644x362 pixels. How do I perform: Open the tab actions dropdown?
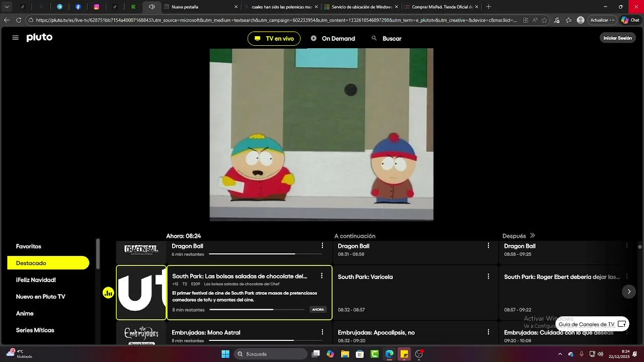coord(7,7)
